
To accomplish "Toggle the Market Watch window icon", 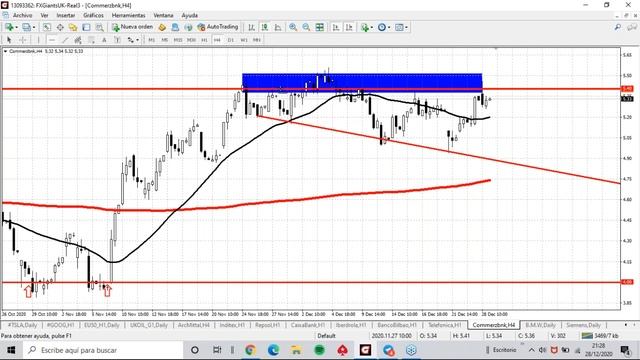I will [x=47, y=27].
